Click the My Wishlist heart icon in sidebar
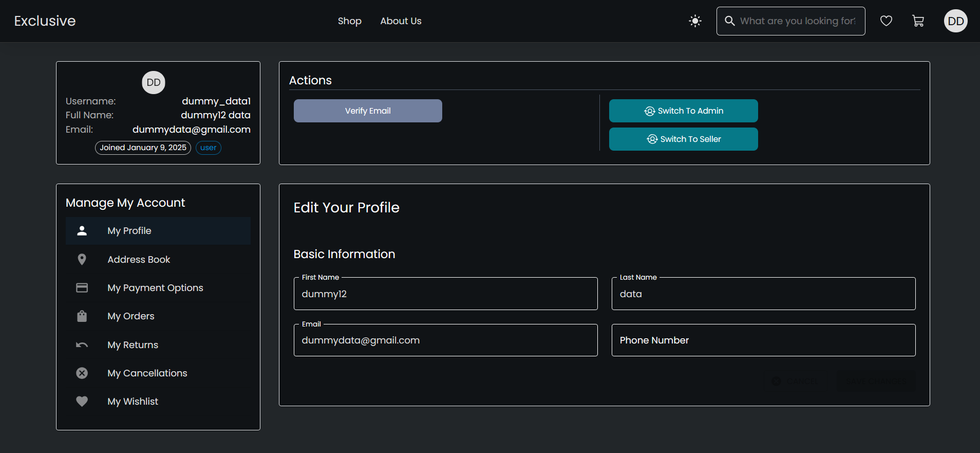980x453 pixels. pos(82,402)
